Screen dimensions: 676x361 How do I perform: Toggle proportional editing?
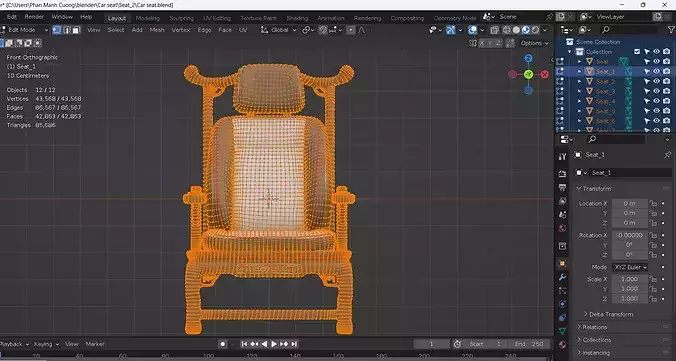pos(351,30)
